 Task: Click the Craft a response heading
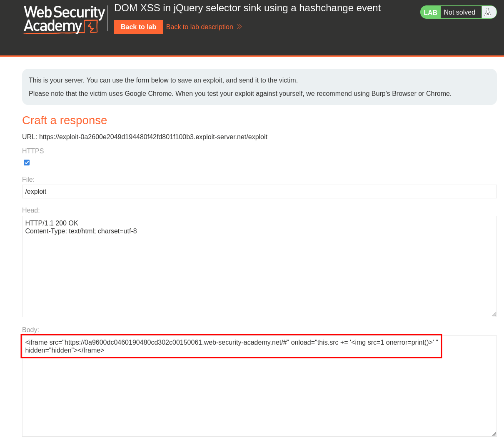click(65, 120)
